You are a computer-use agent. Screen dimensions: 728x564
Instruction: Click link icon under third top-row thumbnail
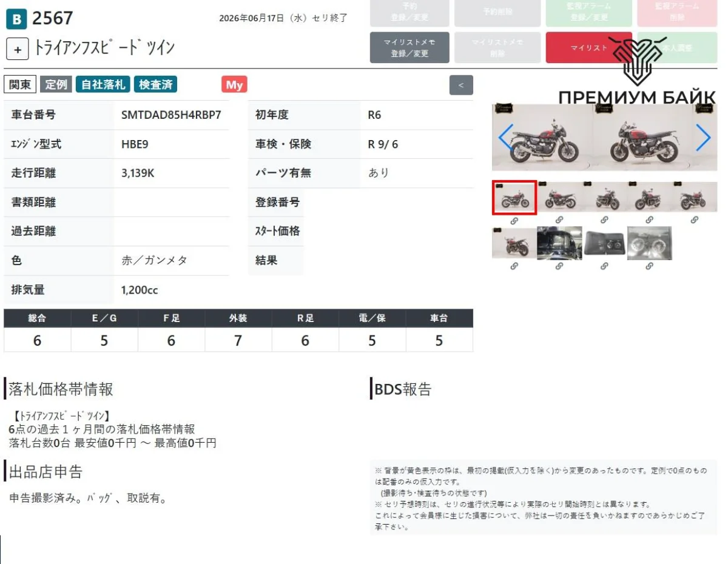click(x=604, y=220)
